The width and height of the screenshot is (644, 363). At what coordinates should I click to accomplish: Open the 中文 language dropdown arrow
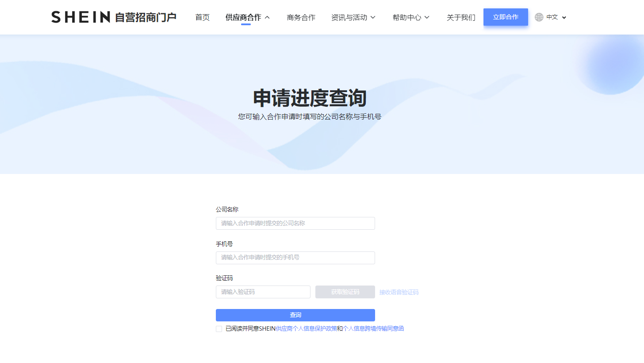564,18
